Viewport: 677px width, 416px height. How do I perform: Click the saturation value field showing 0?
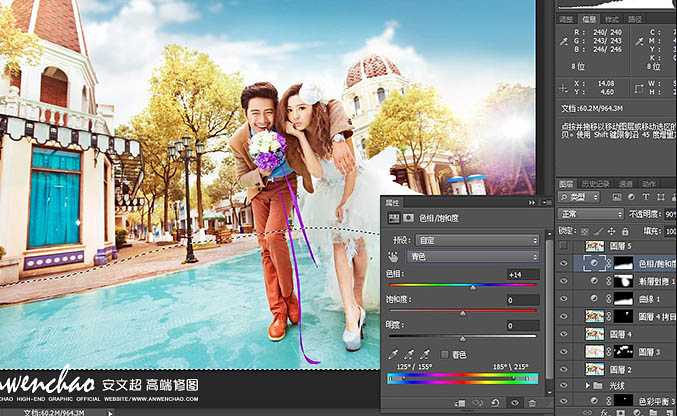tap(523, 300)
